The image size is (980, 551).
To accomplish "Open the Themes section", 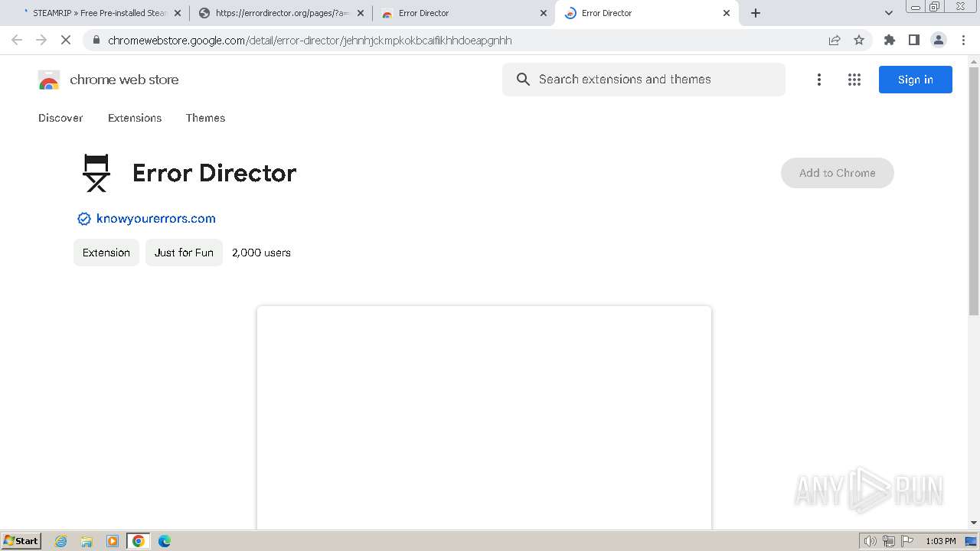I will pos(205,118).
